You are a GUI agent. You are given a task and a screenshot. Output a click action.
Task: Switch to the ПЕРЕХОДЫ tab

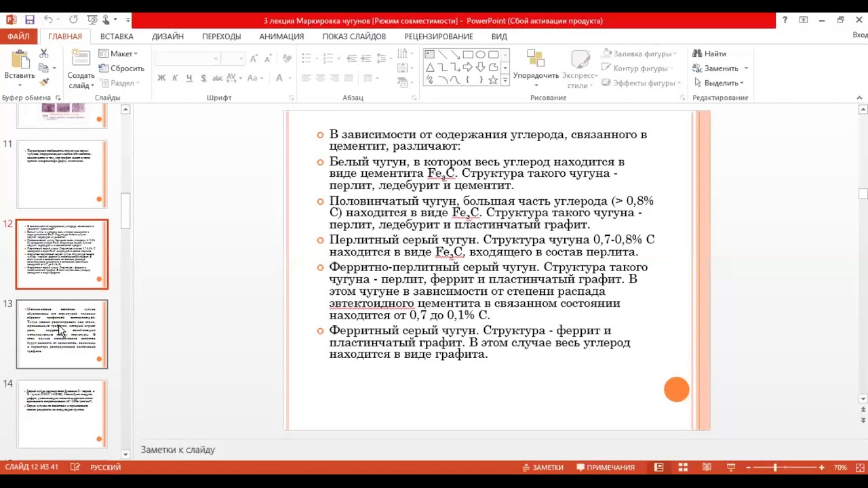tap(221, 36)
